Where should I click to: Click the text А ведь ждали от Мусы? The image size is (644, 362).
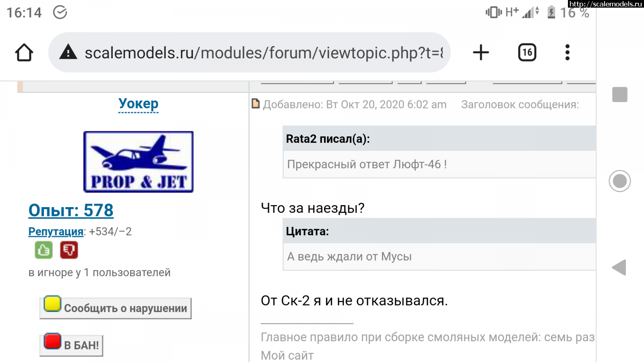tap(349, 257)
